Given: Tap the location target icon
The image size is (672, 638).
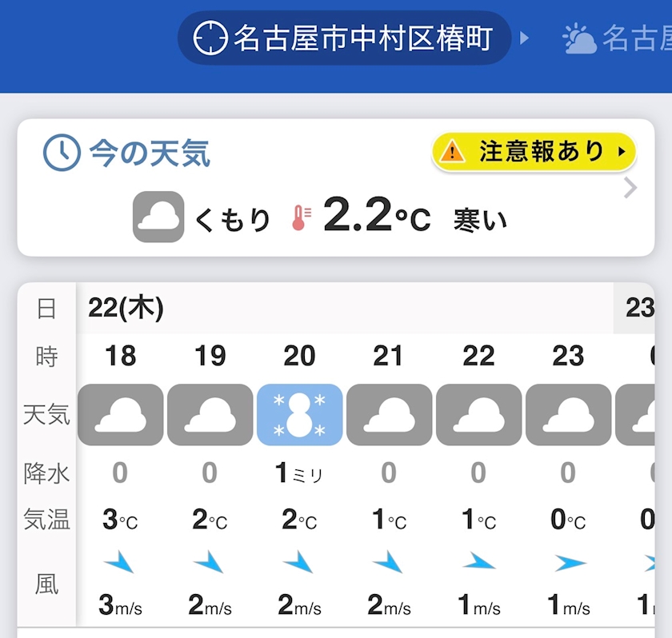Looking at the screenshot, I should [x=211, y=38].
